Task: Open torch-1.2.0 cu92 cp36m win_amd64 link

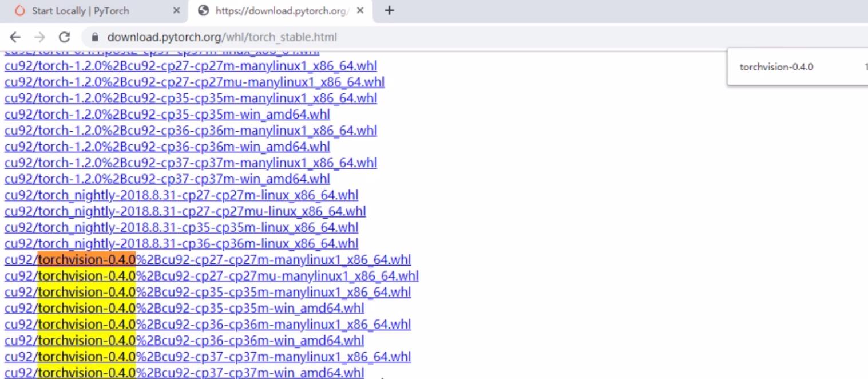Action: pyautogui.click(x=167, y=147)
